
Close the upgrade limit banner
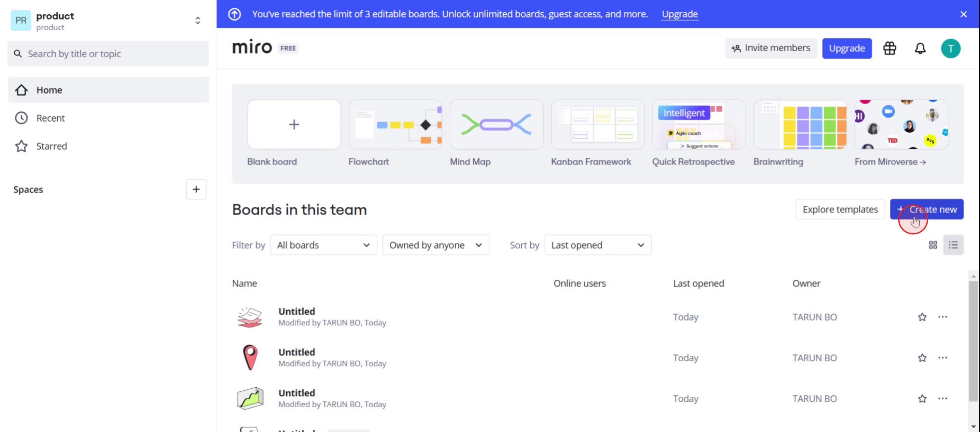coord(963,14)
